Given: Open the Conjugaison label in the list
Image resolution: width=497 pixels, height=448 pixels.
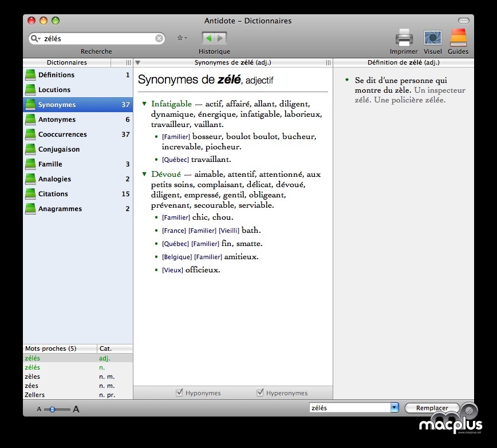Looking at the screenshot, I should (59, 149).
